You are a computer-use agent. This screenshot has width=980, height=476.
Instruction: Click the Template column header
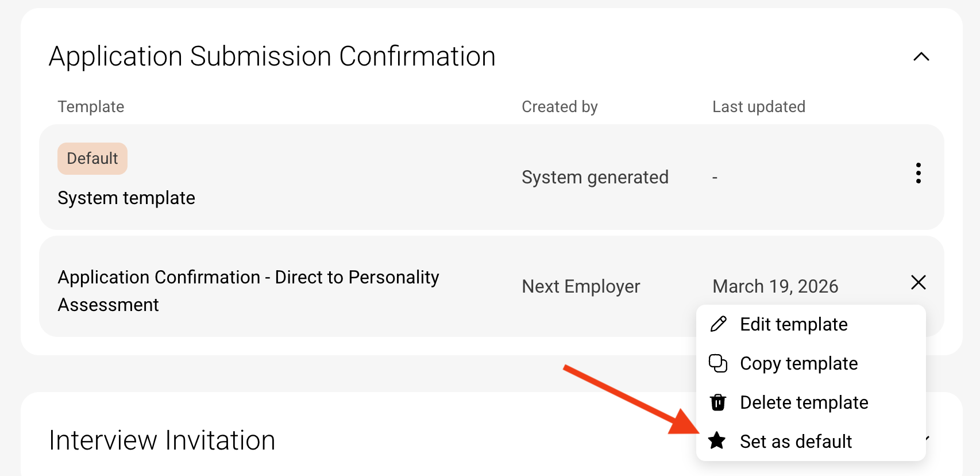(91, 107)
